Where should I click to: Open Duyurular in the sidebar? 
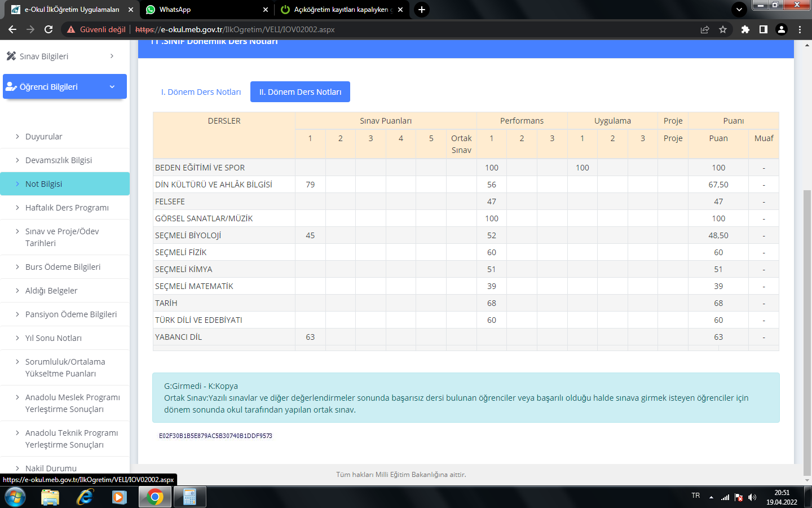[65, 137]
